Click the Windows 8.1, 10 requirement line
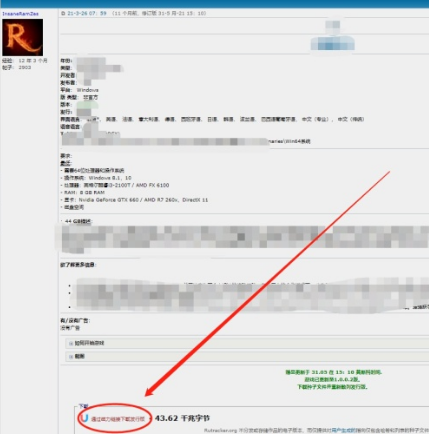The width and height of the screenshot is (429, 434). [96, 178]
